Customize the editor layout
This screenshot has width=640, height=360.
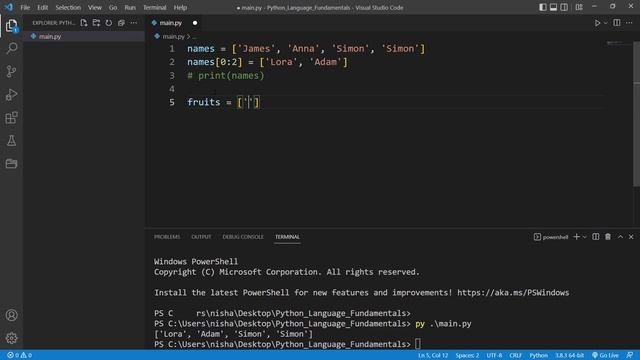tap(579, 7)
